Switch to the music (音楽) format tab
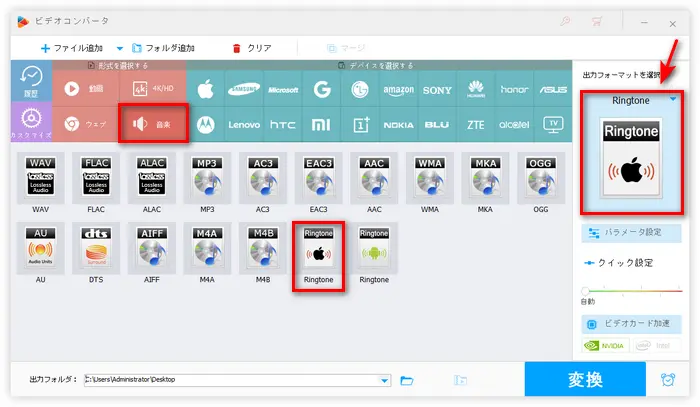 [150, 124]
